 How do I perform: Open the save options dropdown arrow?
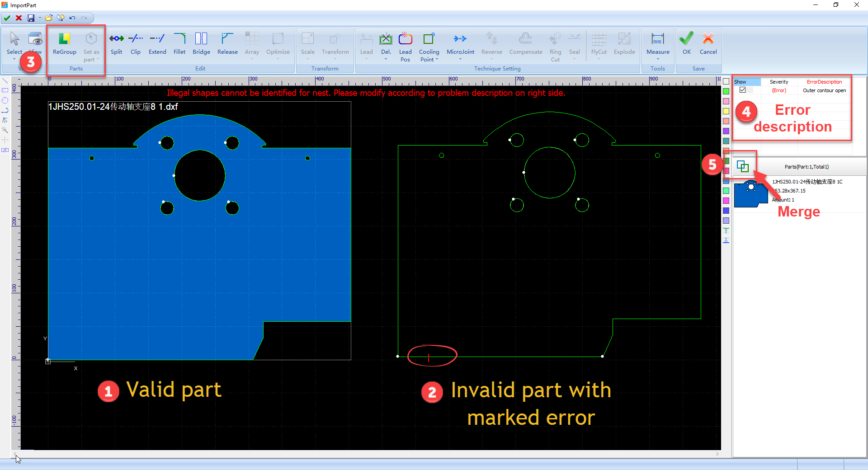[40, 18]
